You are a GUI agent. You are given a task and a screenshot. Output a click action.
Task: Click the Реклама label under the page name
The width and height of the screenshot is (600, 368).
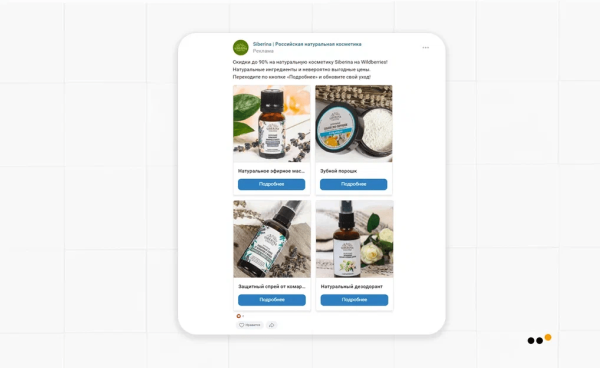tap(263, 51)
